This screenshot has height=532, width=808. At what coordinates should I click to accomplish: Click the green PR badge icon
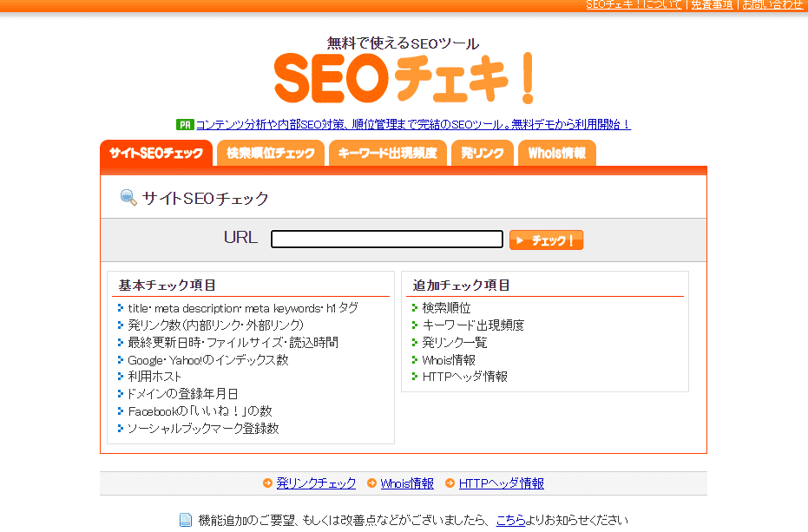(x=185, y=124)
